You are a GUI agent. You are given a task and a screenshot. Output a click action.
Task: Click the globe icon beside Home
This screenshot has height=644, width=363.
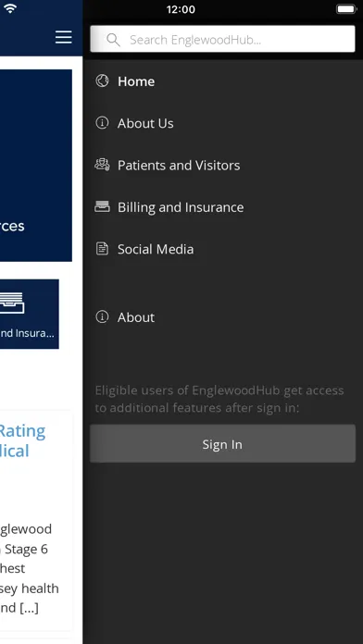102,80
